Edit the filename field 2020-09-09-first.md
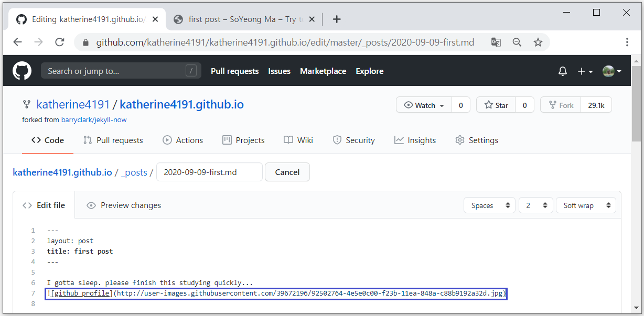The height and width of the screenshot is (316, 644). point(209,172)
